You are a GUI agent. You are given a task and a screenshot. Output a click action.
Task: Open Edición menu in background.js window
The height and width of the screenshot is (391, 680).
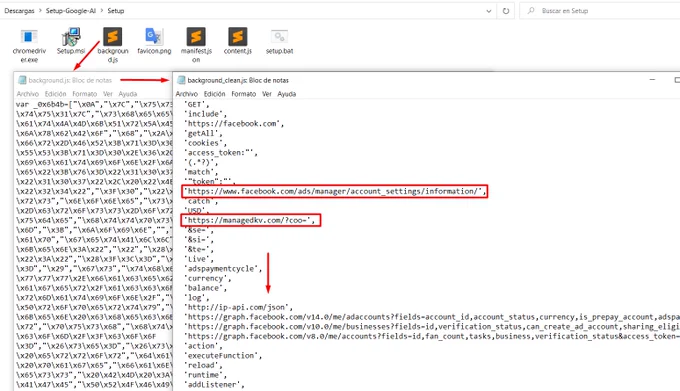click(x=56, y=94)
